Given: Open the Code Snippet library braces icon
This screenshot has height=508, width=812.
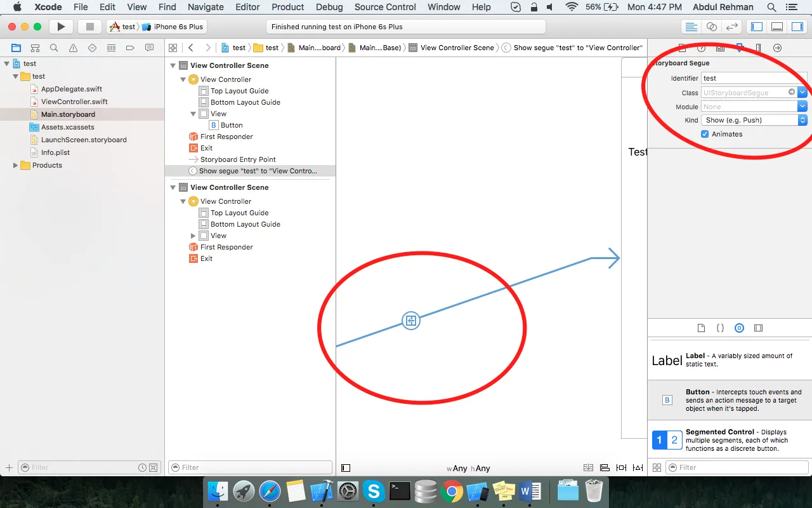Looking at the screenshot, I should pyautogui.click(x=720, y=328).
